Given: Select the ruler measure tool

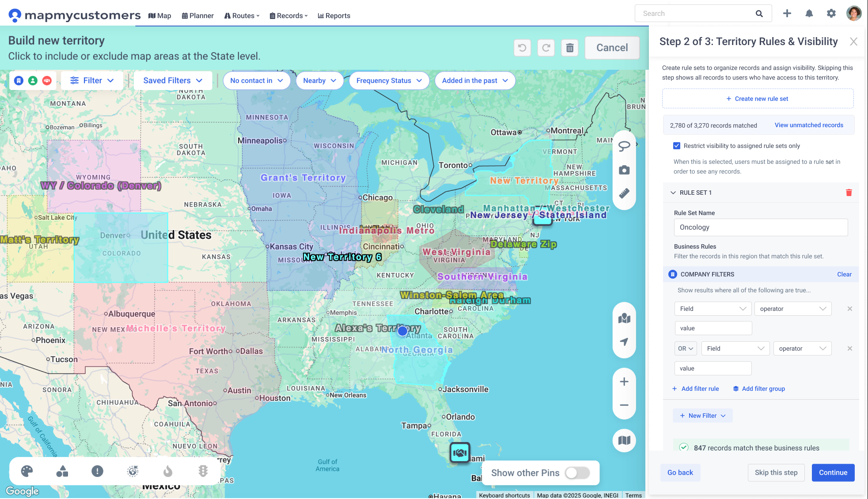Looking at the screenshot, I should click(624, 193).
